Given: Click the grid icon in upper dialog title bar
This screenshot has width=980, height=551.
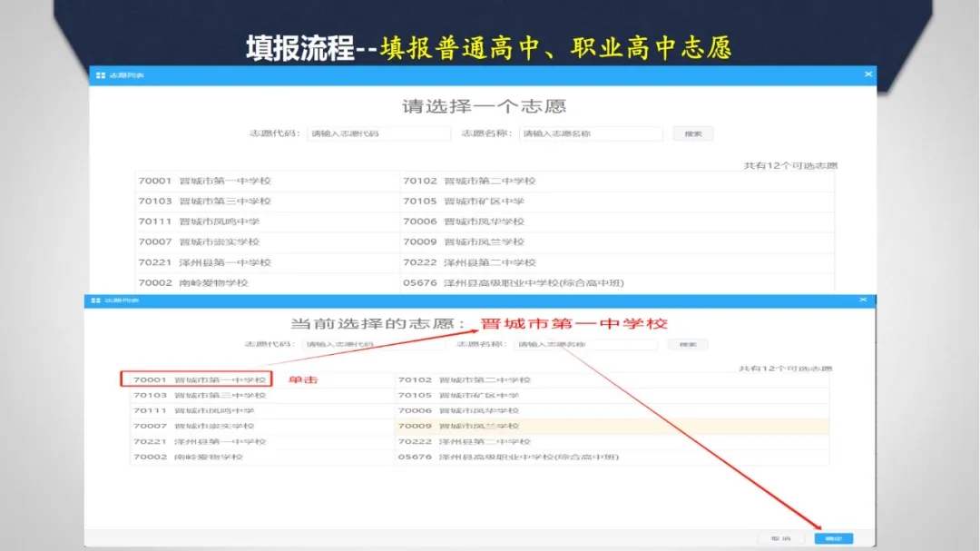Looking at the screenshot, I should click(100, 74).
